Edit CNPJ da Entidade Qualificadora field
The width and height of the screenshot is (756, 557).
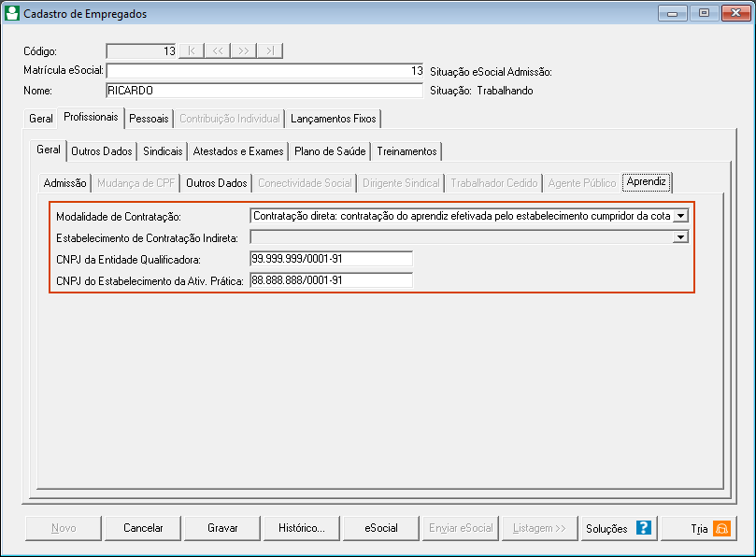[331, 259]
